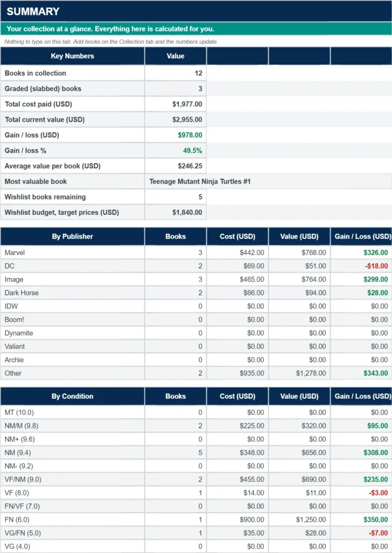Click the 'Wishlist budget, target prices (USD)' label
This screenshot has height=553, width=392.
click(62, 213)
